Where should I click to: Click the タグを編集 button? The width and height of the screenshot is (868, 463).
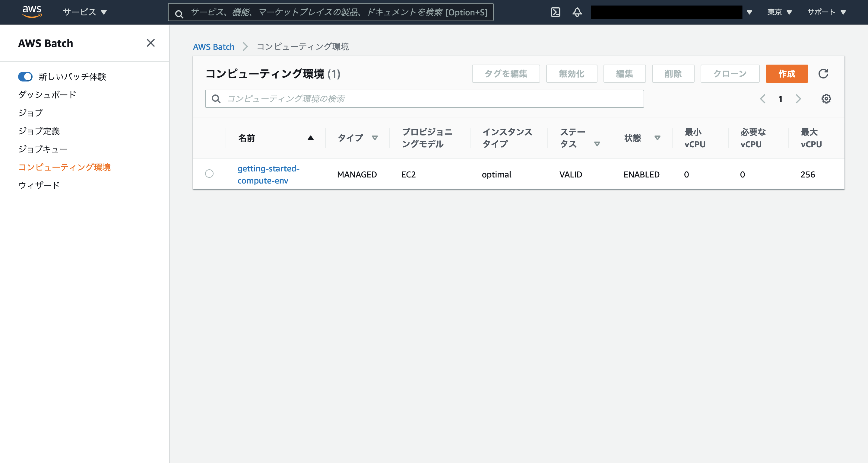(x=506, y=74)
